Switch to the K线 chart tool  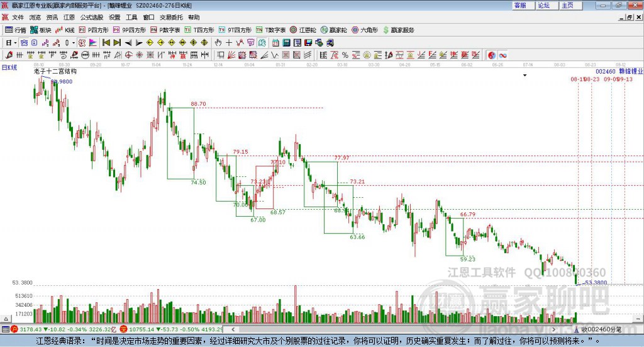tap(65, 30)
